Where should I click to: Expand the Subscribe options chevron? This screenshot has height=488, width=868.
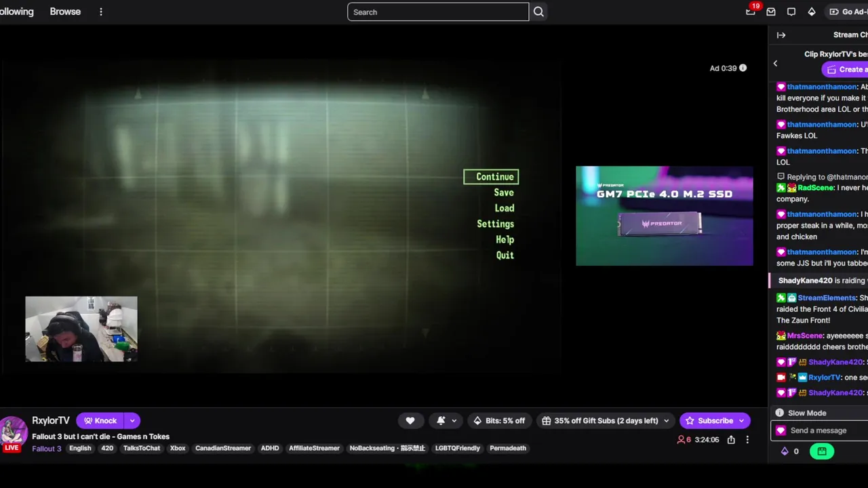point(742,421)
